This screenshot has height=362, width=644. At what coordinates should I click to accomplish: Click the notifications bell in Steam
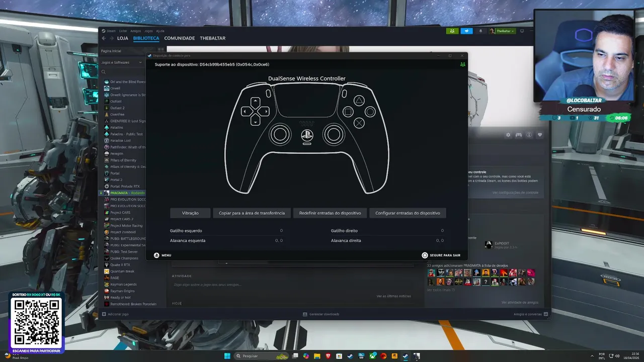(480, 31)
